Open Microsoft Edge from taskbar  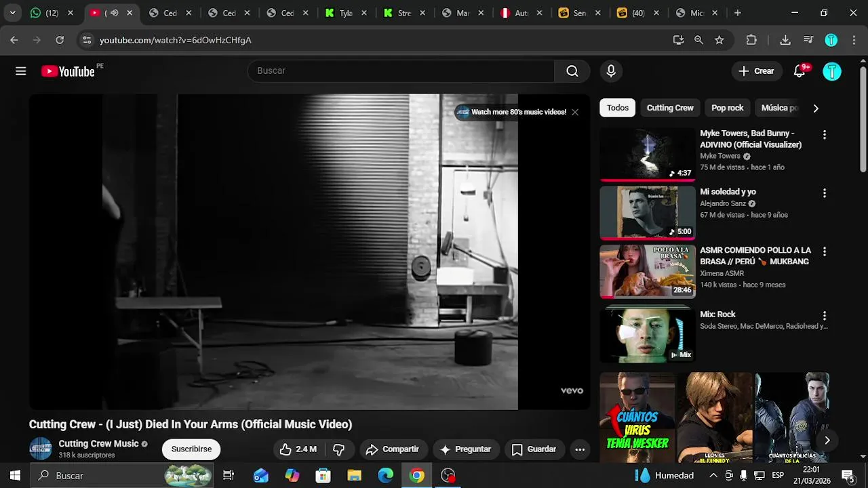[386, 475]
